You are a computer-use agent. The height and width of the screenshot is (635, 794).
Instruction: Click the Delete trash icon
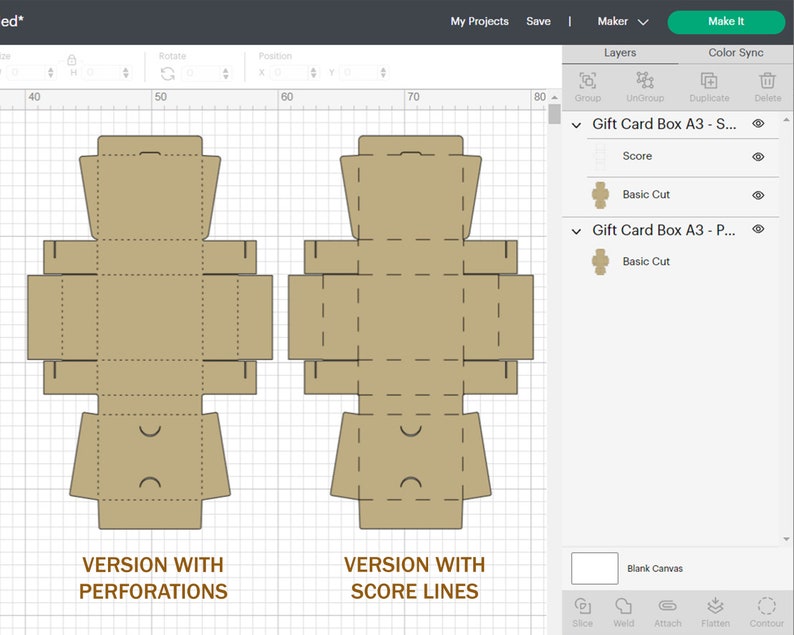coord(767,81)
